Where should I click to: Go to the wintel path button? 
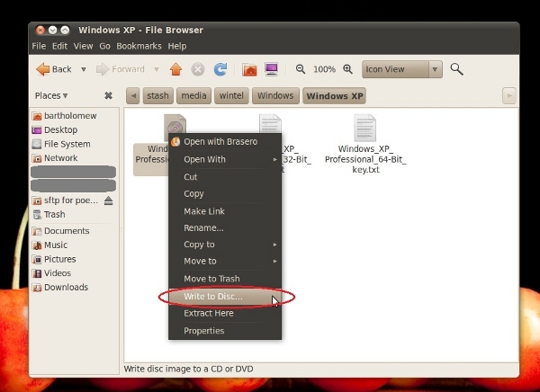[x=231, y=95]
